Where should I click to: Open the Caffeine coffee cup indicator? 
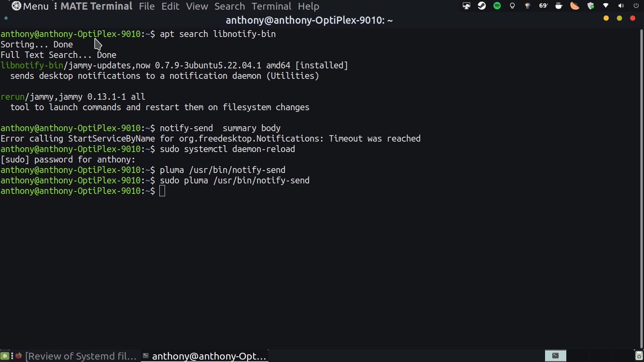click(559, 6)
